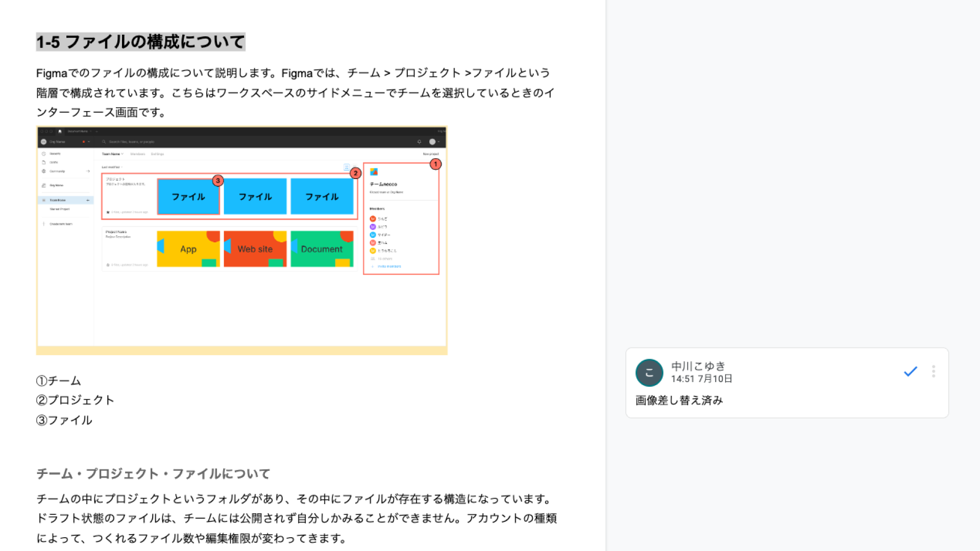This screenshot has height=551, width=980.
Task: Click the commenter's round avatar icon
Action: tap(649, 372)
